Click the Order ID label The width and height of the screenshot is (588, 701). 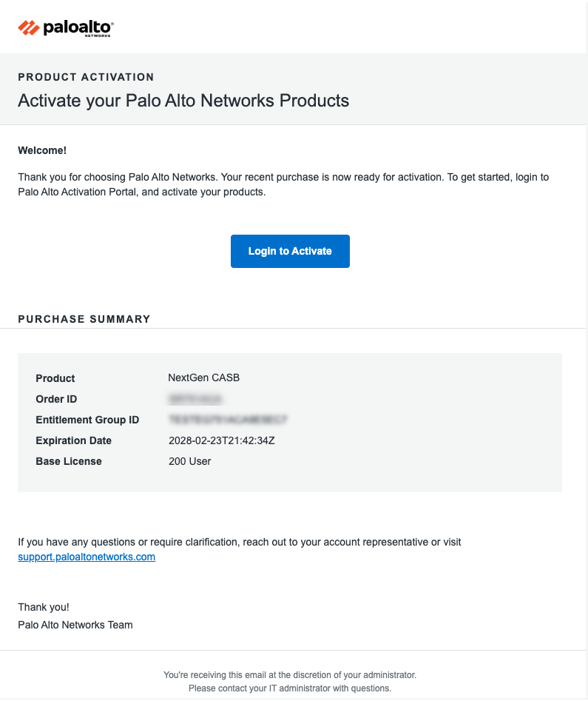tap(56, 399)
